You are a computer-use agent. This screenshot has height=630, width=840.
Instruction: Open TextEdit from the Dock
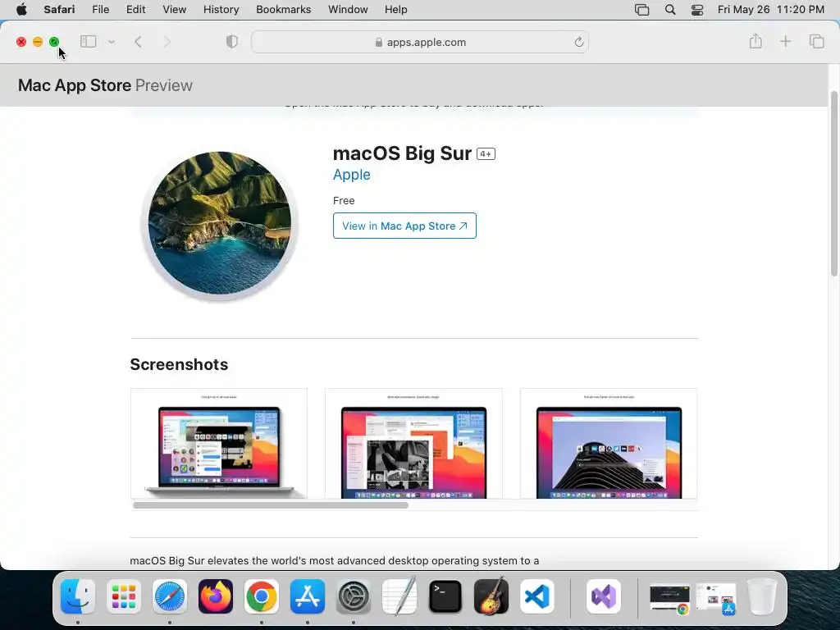[399, 596]
